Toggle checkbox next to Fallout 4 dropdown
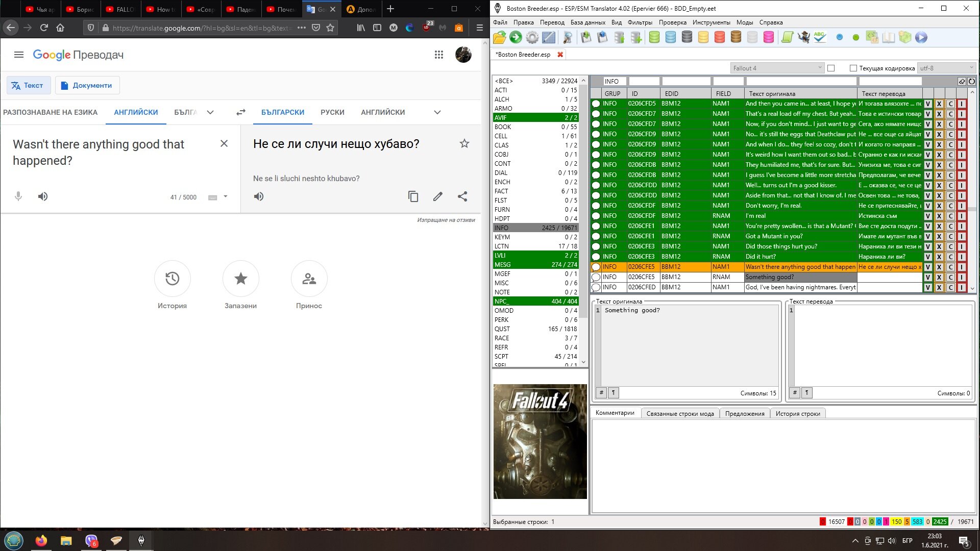The width and height of the screenshot is (980, 551). click(x=831, y=68)
